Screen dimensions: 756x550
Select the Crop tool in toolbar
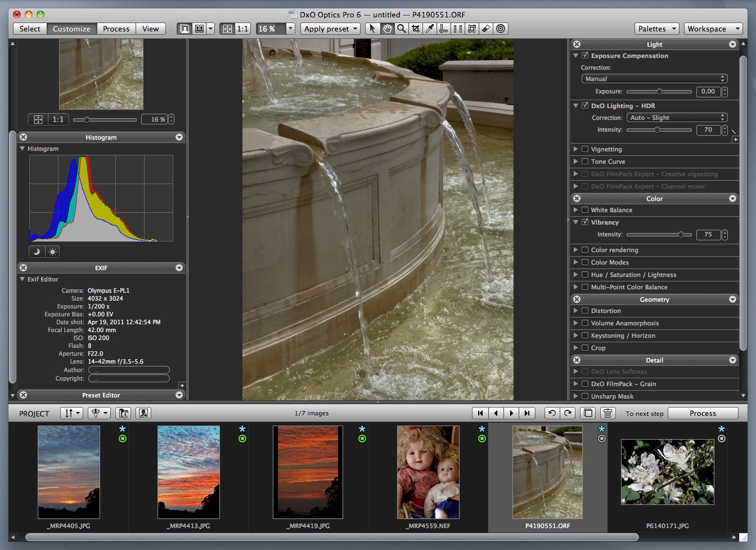pos(416,29)
